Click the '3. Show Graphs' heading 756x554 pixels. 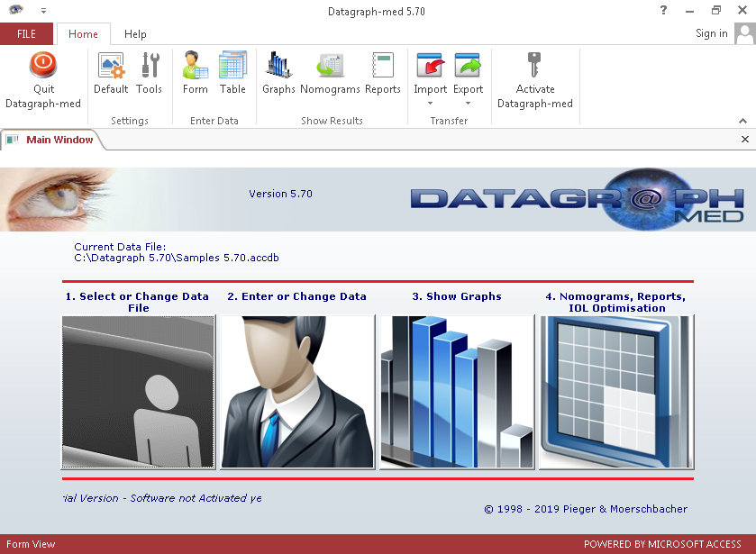[457, 296]
